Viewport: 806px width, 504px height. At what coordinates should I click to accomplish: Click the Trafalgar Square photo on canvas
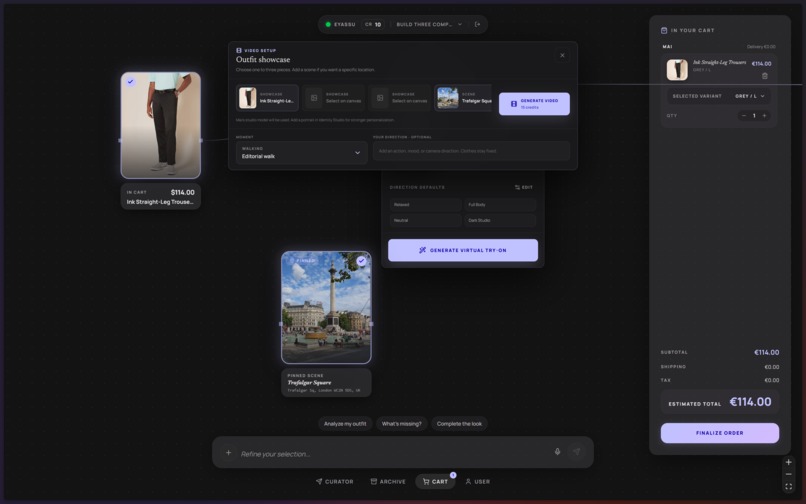(326, 308)
